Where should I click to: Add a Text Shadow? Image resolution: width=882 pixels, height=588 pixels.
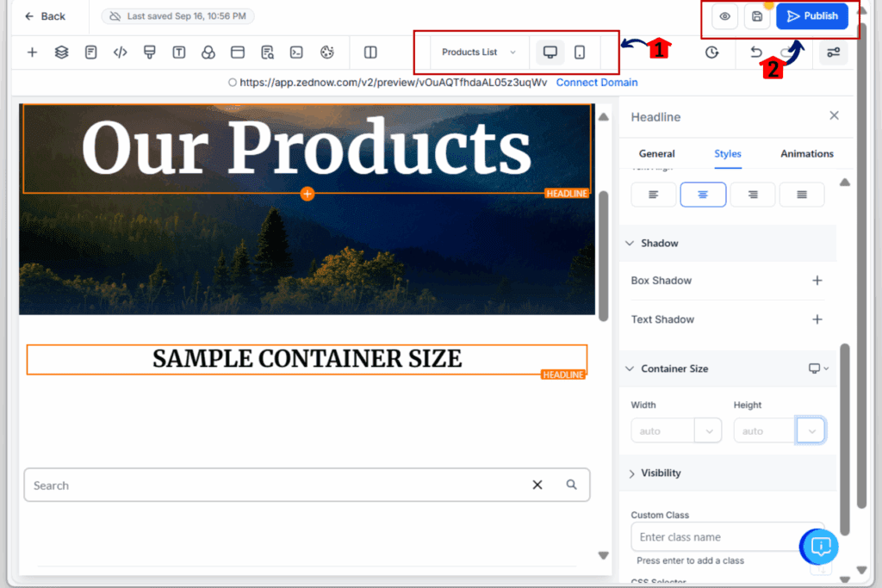[817, 319]
